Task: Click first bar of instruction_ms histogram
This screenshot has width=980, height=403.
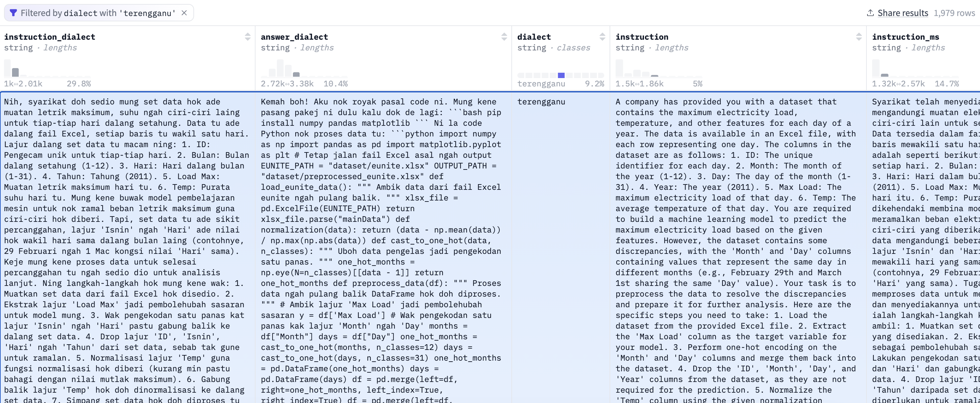Action: click(876, 68)
